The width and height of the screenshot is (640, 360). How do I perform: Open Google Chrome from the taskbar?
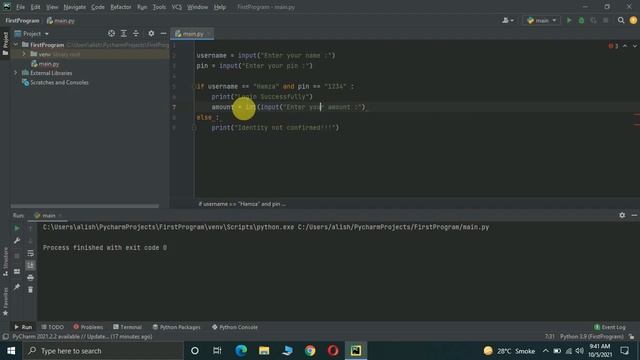310,351
